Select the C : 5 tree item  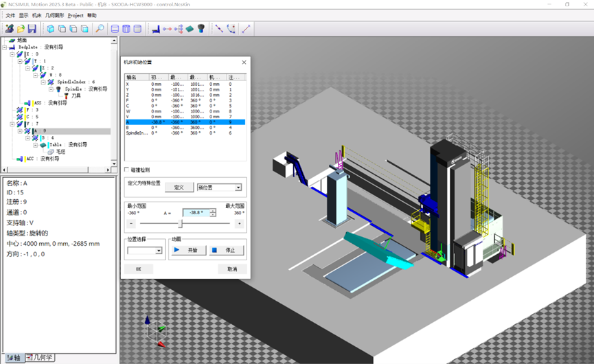pos(32,117)
